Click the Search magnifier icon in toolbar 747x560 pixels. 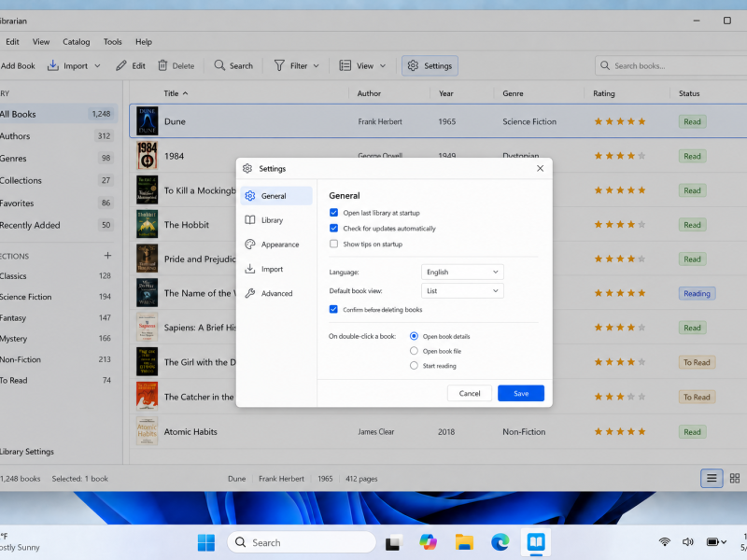tap(219, 65)
